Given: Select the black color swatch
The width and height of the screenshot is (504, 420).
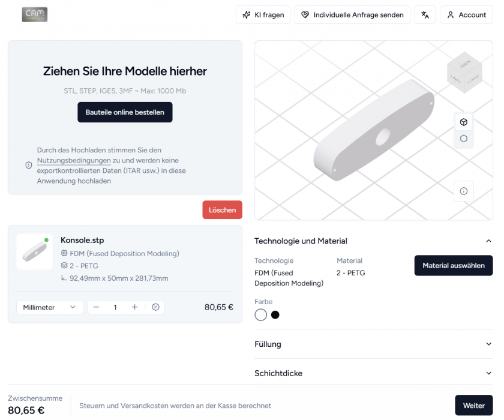Looking at the screenshot, I should (275, 315).
